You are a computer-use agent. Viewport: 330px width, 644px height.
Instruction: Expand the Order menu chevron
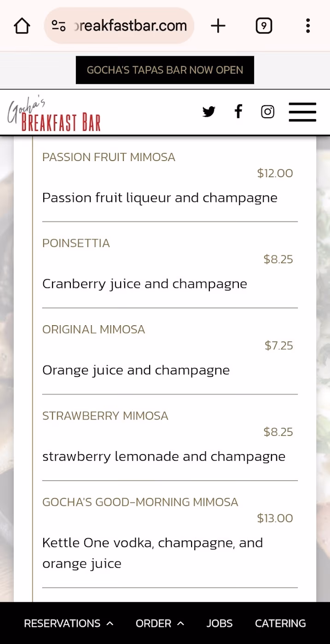pyautogui.click(x=180, y=624)
